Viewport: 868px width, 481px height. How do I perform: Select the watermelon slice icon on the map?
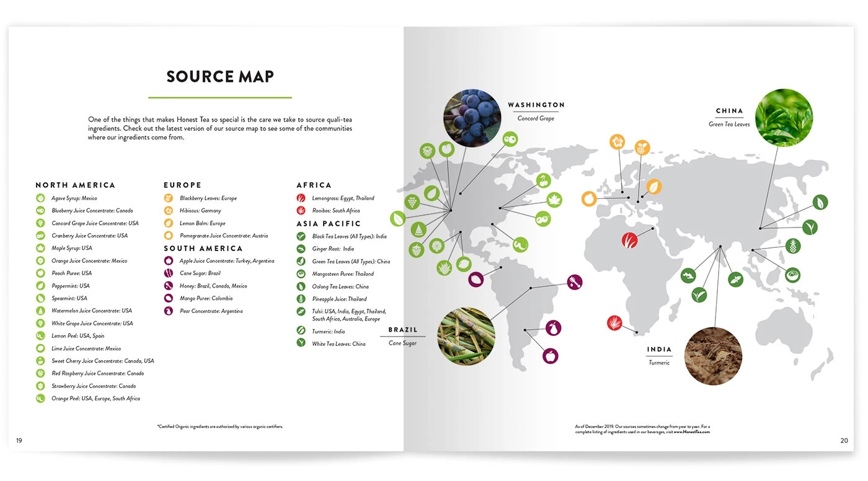coord(418,229)
